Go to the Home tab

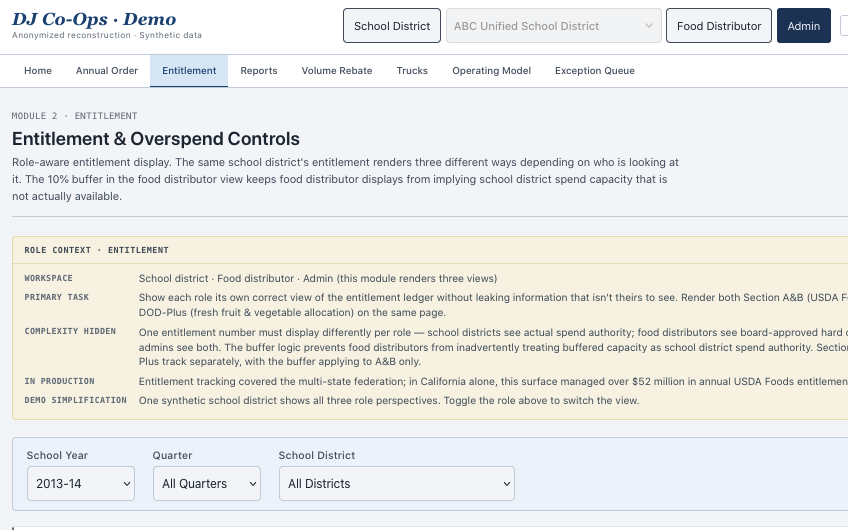click(38, 71)
